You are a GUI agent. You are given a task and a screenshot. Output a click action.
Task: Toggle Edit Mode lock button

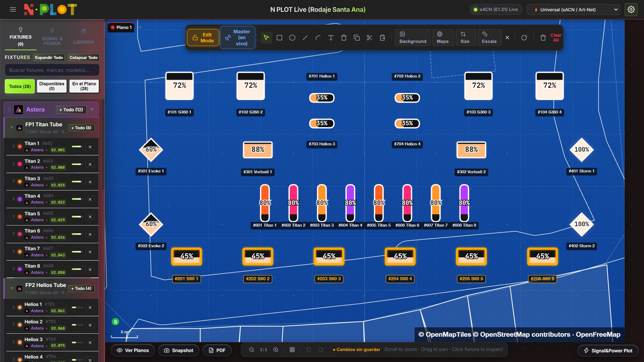point(203,38)
